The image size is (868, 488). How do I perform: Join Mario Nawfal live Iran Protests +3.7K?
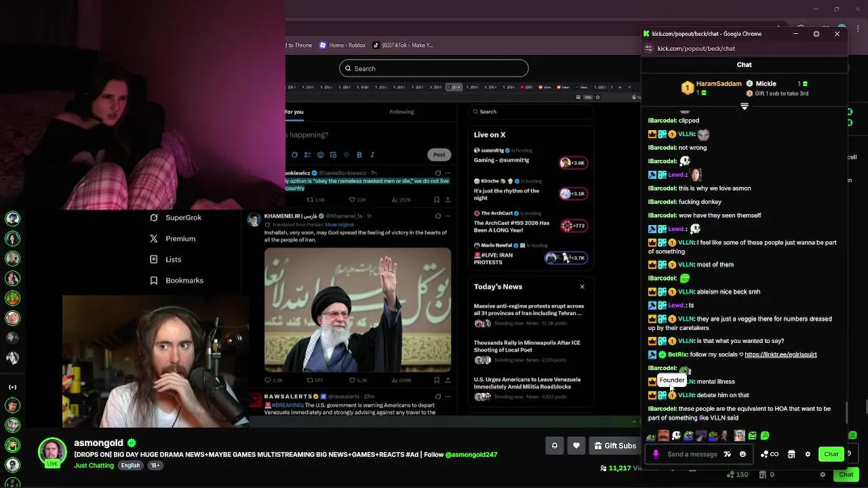coord(566,258)
